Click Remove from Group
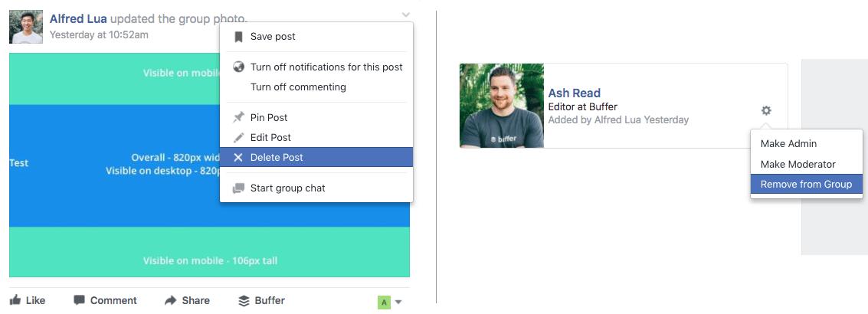This screenshot has height=314, width=868. click(x=806, y=184)
